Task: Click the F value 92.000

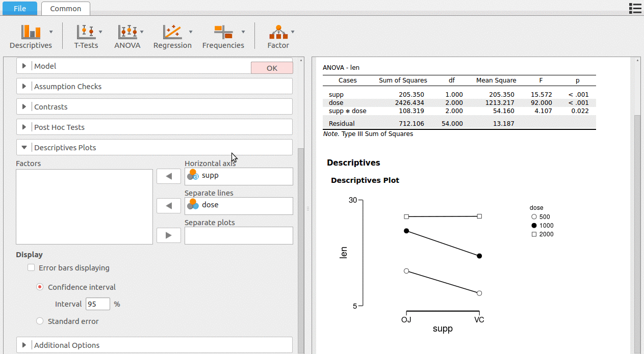Action: click(x=540, y=102)
